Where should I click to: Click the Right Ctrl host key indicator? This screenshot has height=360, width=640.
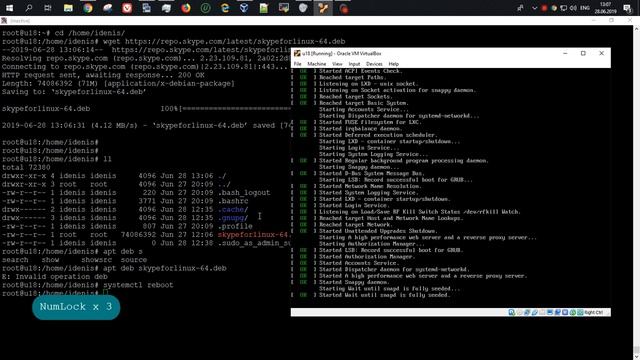coord(594,312)
